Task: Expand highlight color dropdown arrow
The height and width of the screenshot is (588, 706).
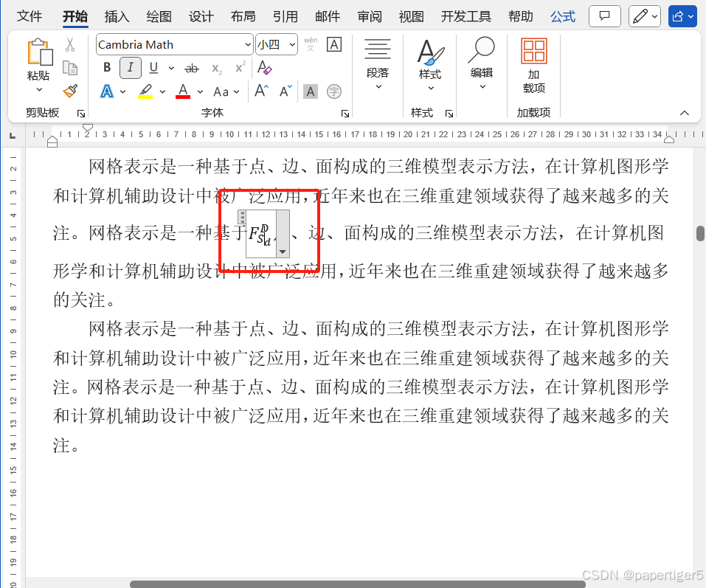Action: [162, 91]
